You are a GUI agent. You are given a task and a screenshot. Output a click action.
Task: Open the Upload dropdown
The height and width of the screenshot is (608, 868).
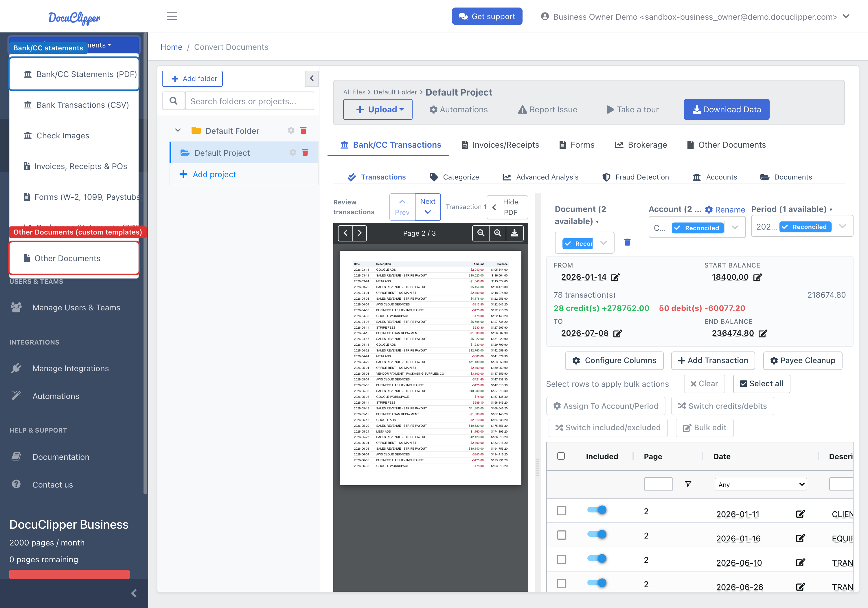(378, 109)
